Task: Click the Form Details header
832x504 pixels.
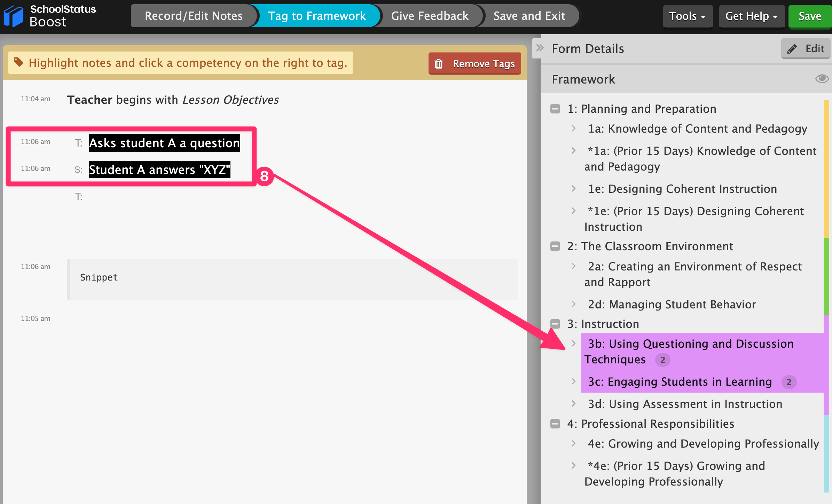Action: 588,49
